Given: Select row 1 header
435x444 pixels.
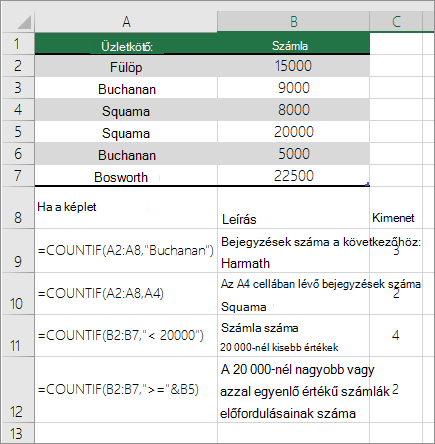Looking at the screenshot, I should click(x=18, y=44).
